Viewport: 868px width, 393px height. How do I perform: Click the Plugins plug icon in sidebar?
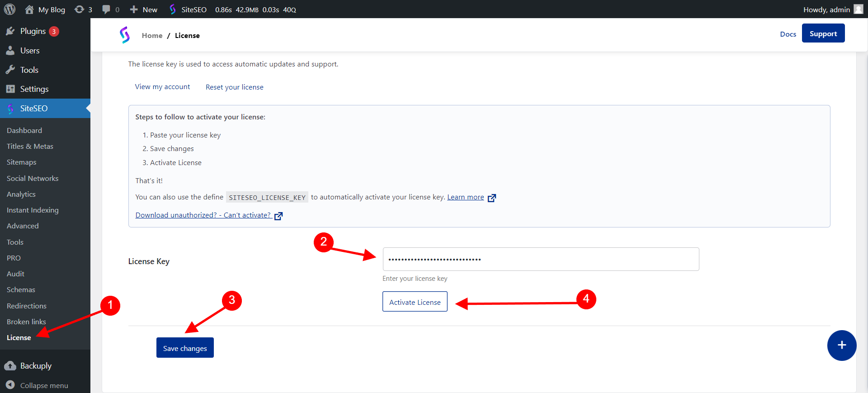10,31
